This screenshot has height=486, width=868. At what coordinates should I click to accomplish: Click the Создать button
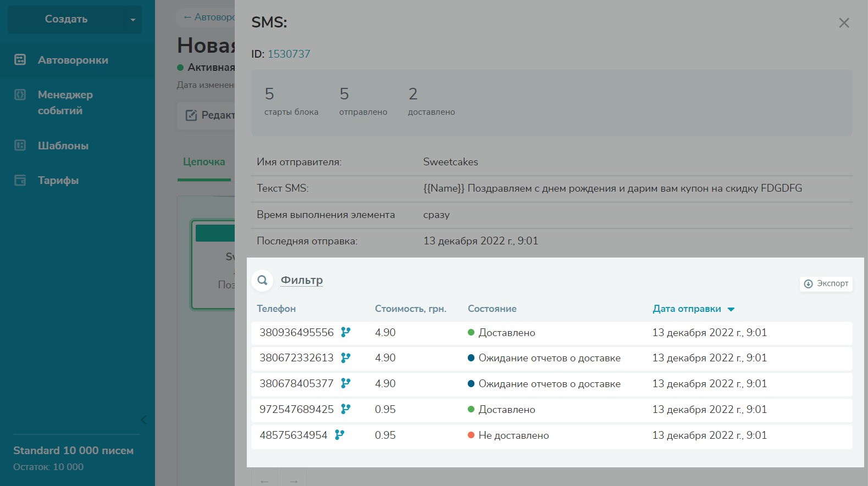tap(66, 19)
